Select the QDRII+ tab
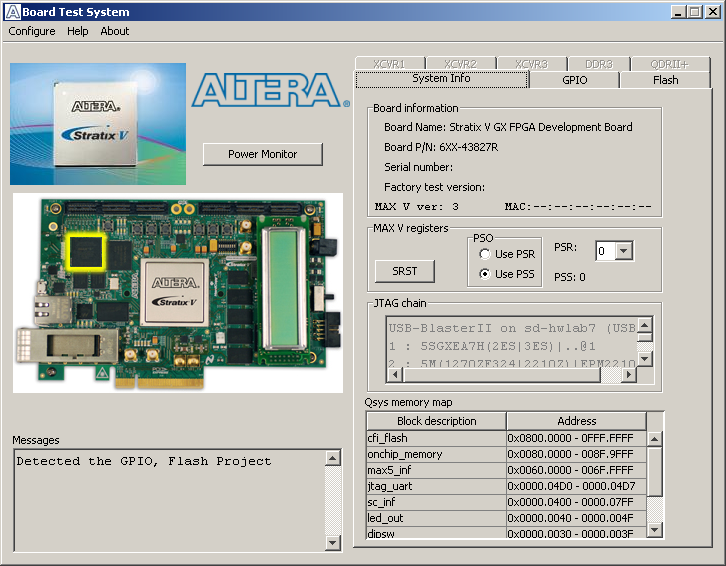 tap(670, 64)
